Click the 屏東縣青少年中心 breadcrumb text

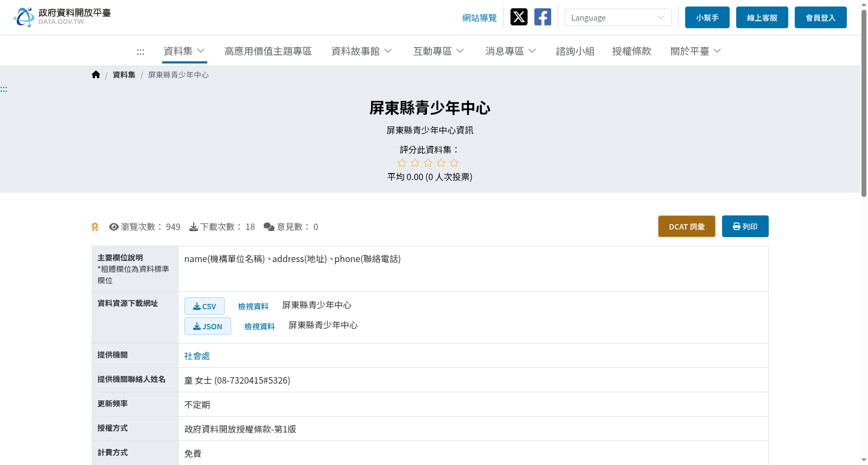[178, 75]
